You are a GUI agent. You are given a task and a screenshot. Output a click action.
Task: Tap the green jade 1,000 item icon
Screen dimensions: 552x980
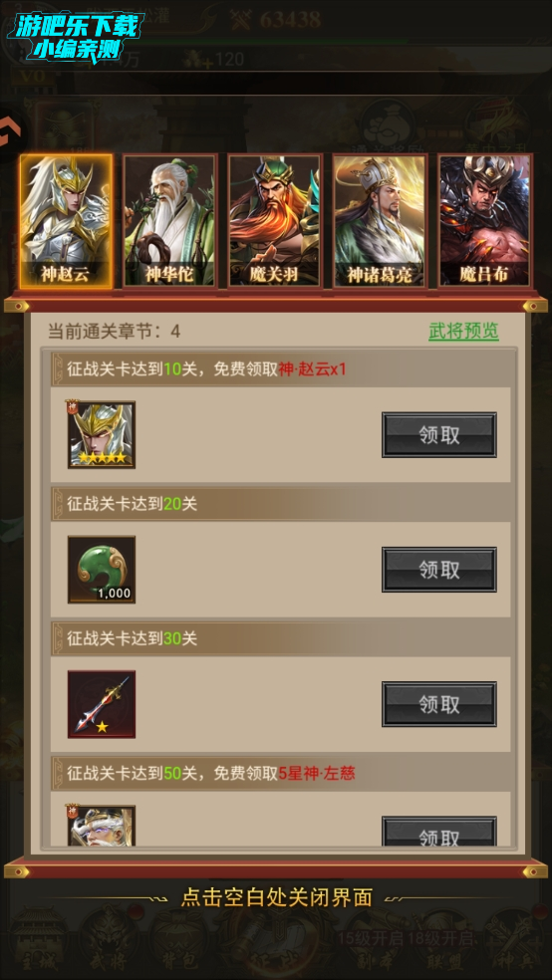coord(102,570)
